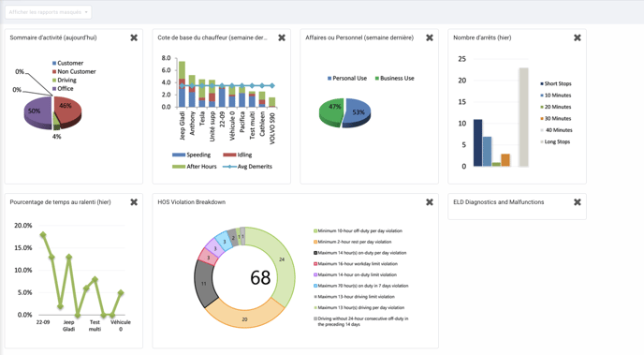Image resolution: width=644 pixels, height=355 pixels.
Task: Click the 30 Minutes legend entry
Action: coord(556,118)
